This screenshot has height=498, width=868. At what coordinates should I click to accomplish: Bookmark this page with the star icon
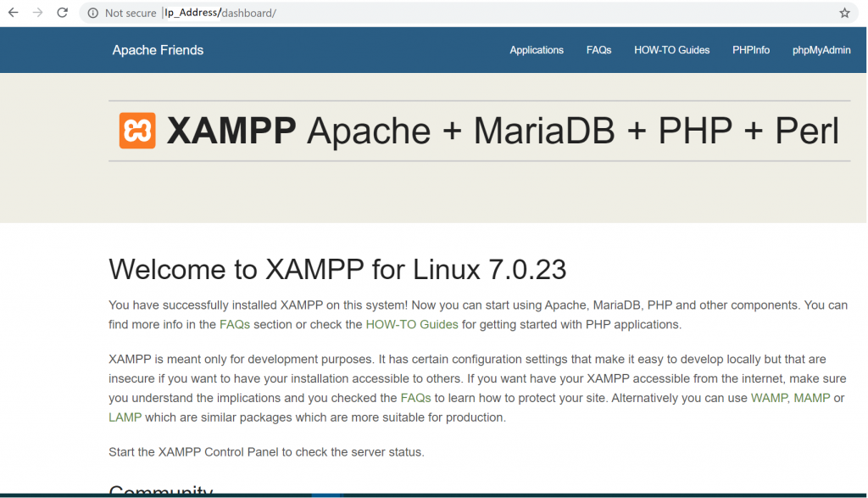coord(844,13)
